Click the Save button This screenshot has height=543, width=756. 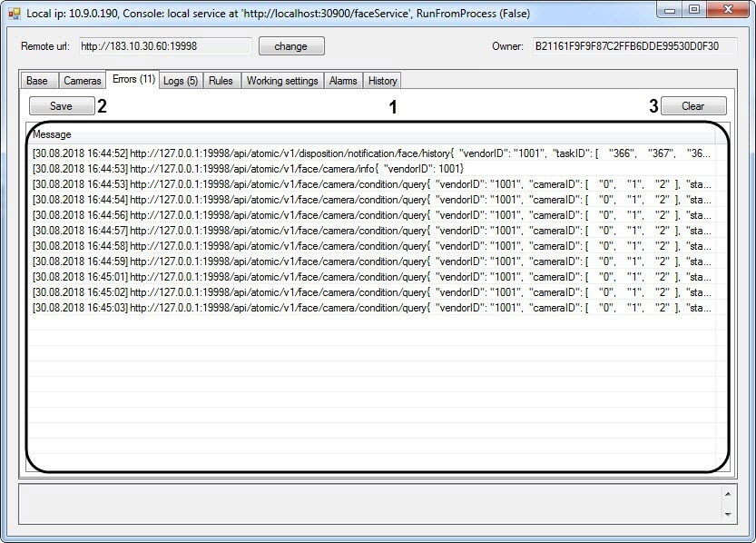click(x=62, y=106)
